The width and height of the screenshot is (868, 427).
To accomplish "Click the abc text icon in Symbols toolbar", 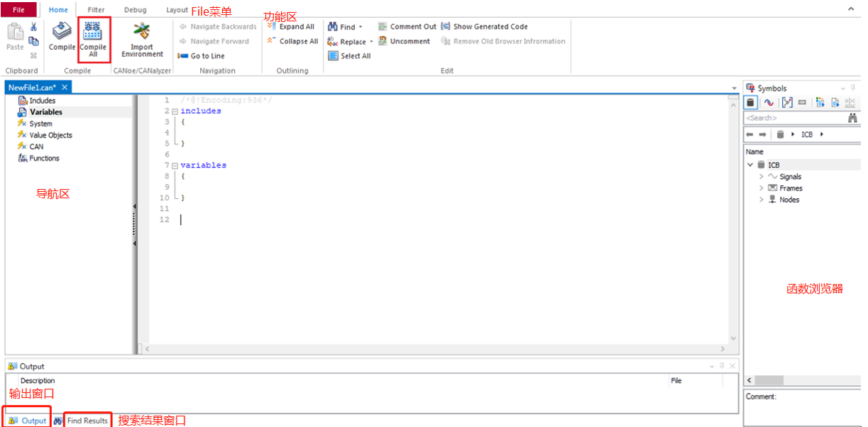I will tap(850, 103).
